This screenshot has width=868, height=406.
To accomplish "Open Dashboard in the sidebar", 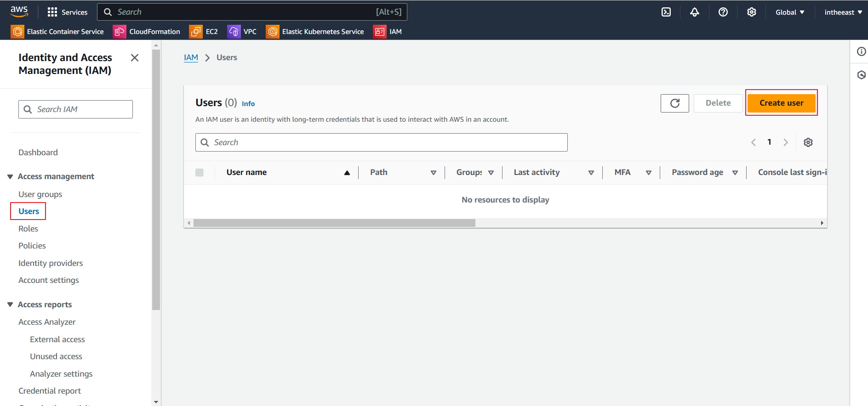I will click(x=38, y=152).
